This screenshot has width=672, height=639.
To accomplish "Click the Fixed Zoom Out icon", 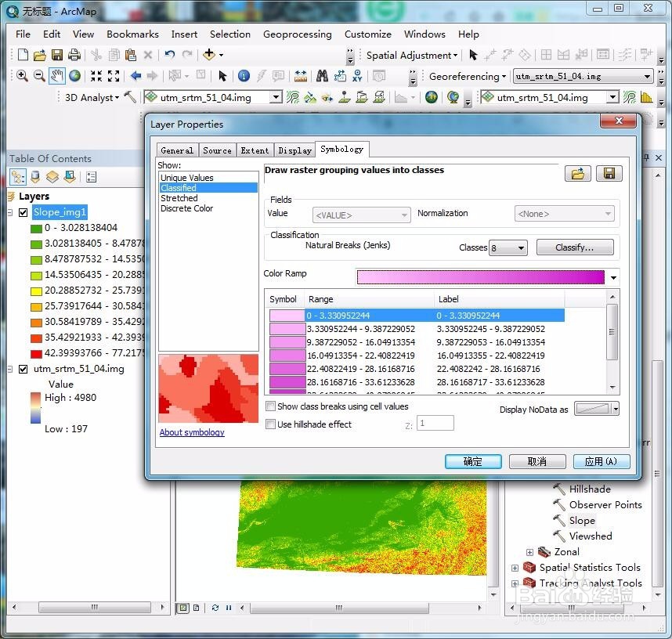I will pyautogui.click(x=113, y=76).
